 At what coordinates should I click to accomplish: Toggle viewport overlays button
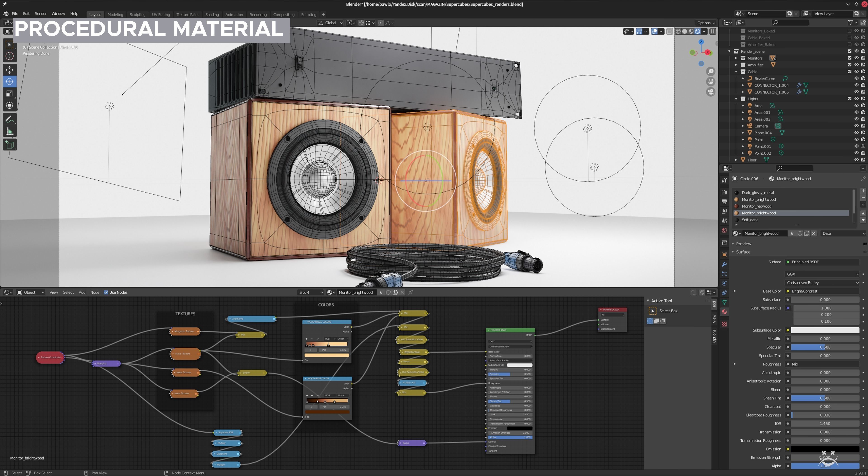pyautogui.click(x=654, y=31)
